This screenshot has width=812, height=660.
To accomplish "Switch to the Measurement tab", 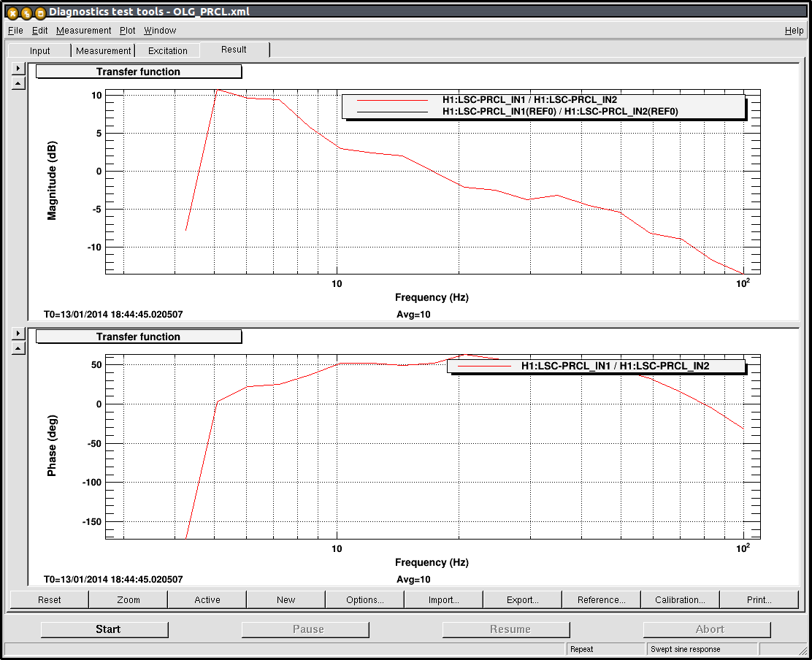I will 103,50.
